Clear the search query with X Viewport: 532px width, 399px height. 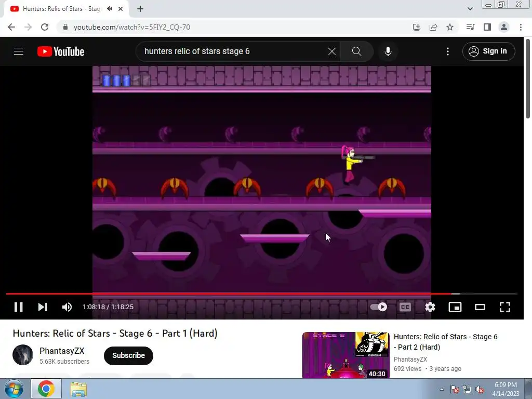point(332,51)
